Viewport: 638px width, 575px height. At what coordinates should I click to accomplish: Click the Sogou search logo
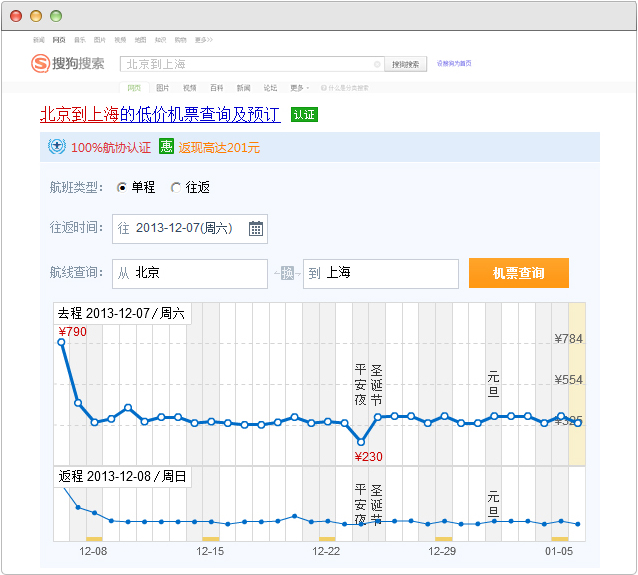68,64
